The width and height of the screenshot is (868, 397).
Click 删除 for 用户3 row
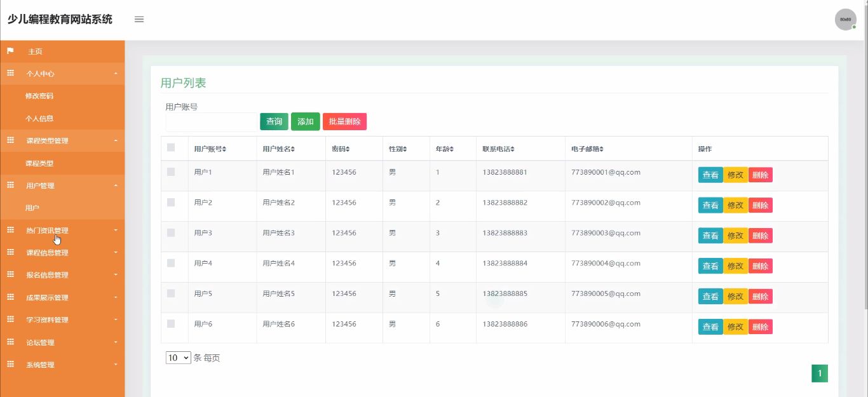761,236
